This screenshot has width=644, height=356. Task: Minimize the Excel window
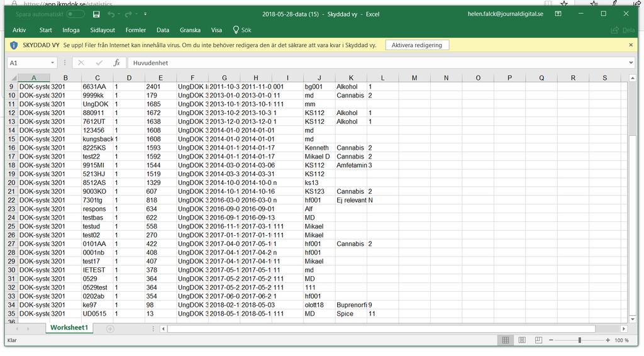[x=580, y=14]
